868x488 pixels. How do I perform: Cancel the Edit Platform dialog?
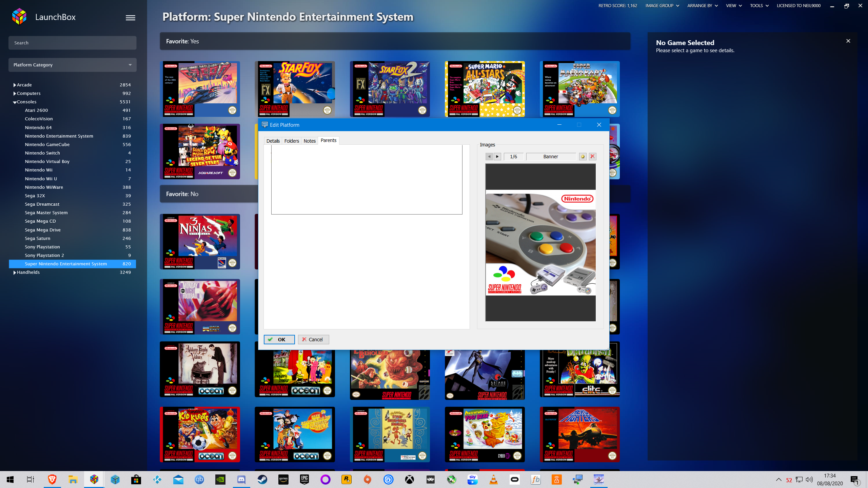[313, 340]
